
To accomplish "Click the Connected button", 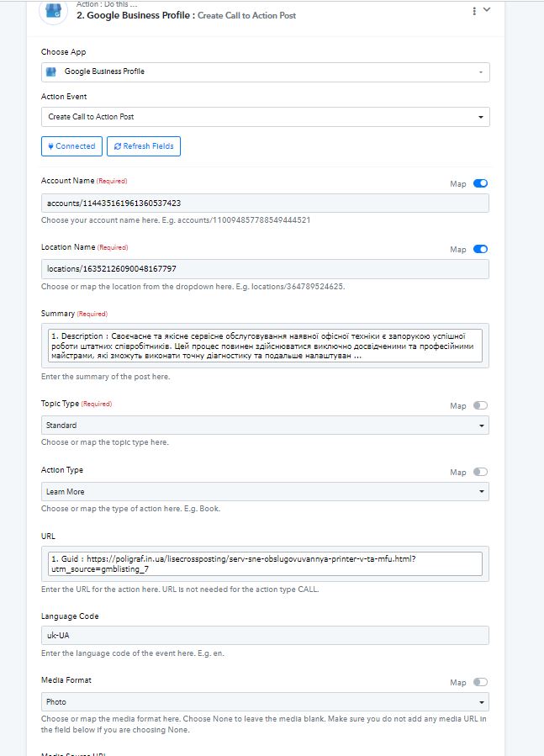I will point(71,146).
